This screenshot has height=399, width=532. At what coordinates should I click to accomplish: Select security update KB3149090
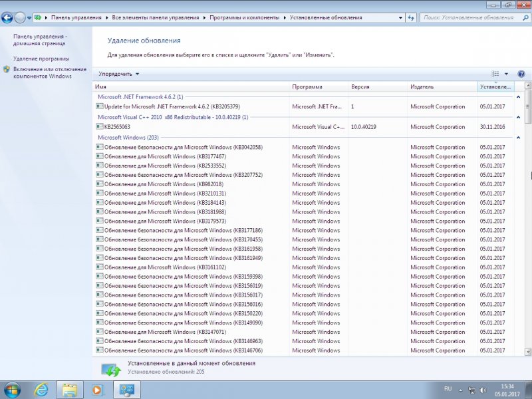click(304, 323)
